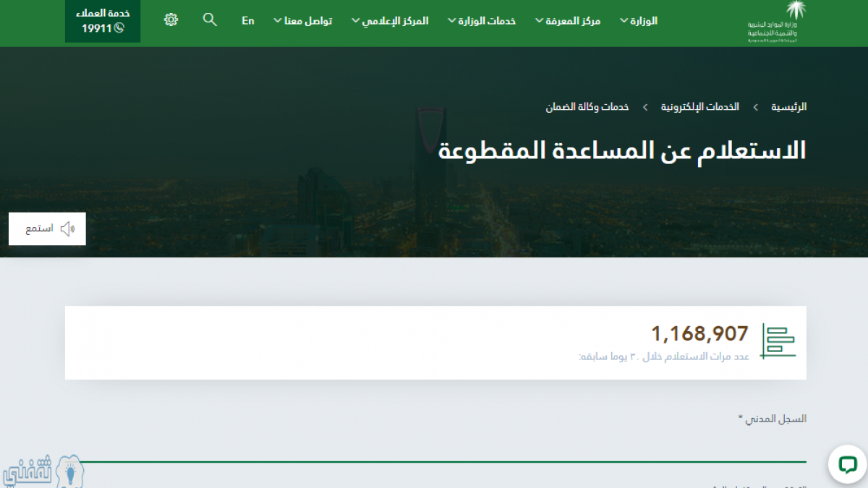Open the settings gear icon
868x488 pixels.
(x=171, y=20)
